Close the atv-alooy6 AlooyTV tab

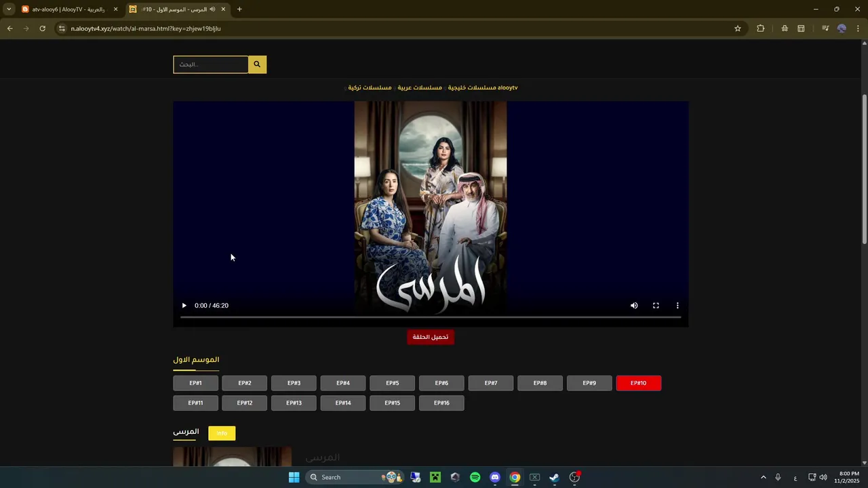115,9
